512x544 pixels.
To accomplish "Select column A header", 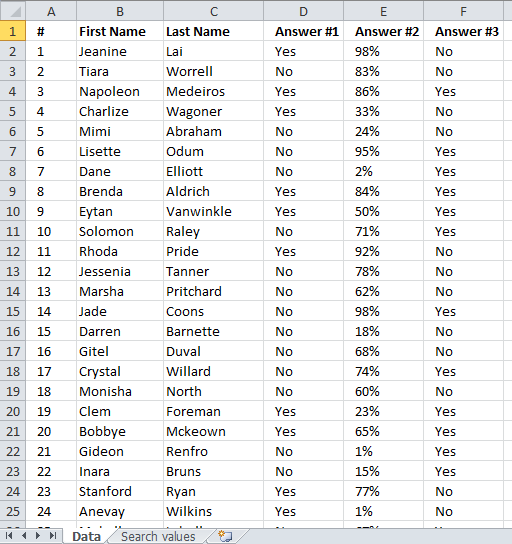I will pos(51,11).
